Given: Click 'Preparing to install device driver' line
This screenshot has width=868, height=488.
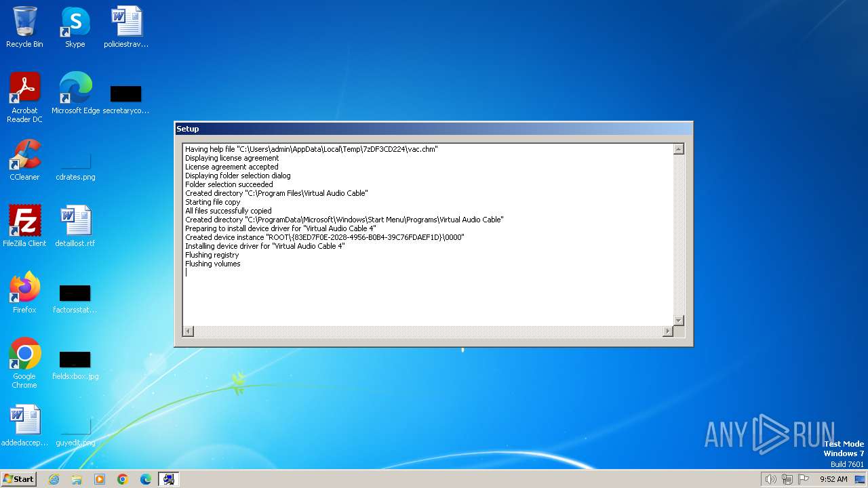Looking at the screenshot, I should (x=281, y=228).
